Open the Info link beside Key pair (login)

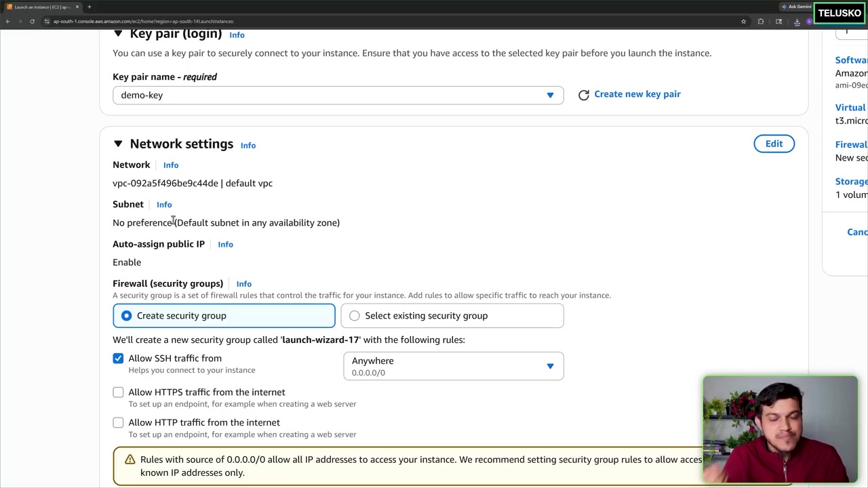tap(237, 35)
